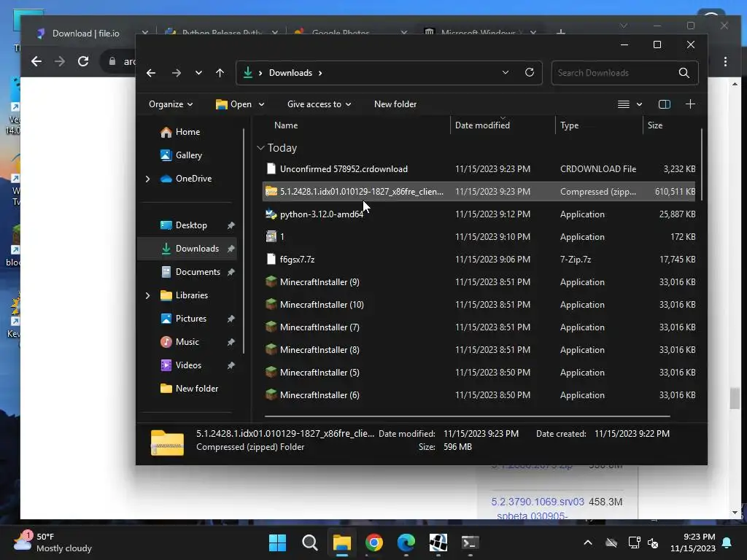Viewport: 747px width, 560px height.
Task: Toggle the preview pane
Action: coord(664,104)
